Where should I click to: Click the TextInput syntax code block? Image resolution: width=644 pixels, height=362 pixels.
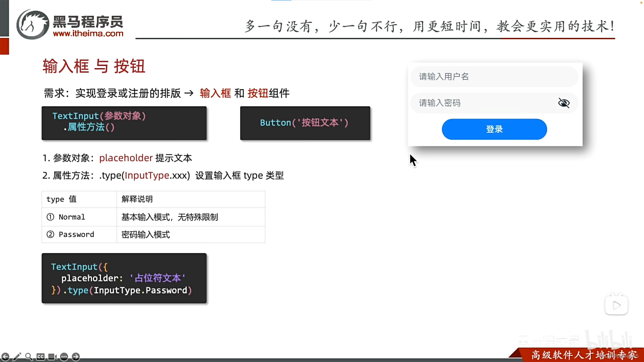[x=124, y=123]
